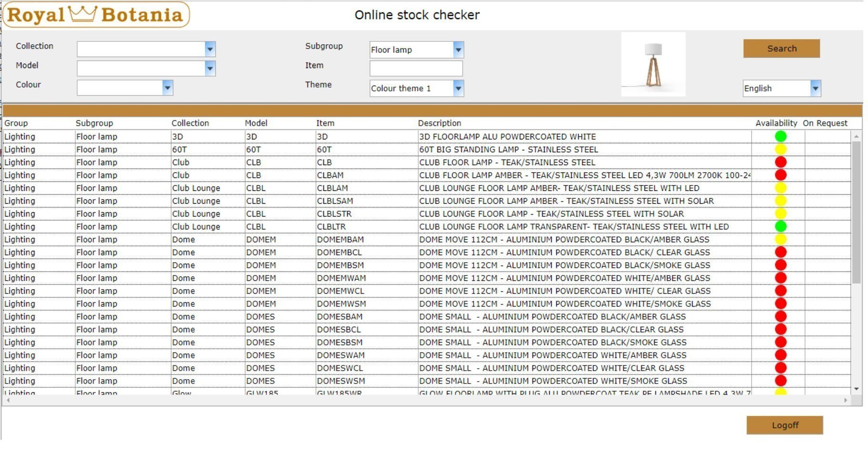Click the vertical scrollbar thumb of the table

coord(856,212)
